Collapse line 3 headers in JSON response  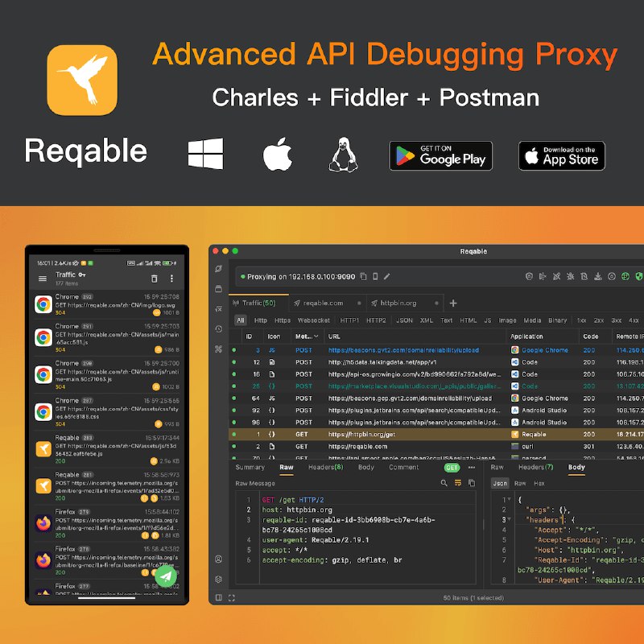pos(509,520)
